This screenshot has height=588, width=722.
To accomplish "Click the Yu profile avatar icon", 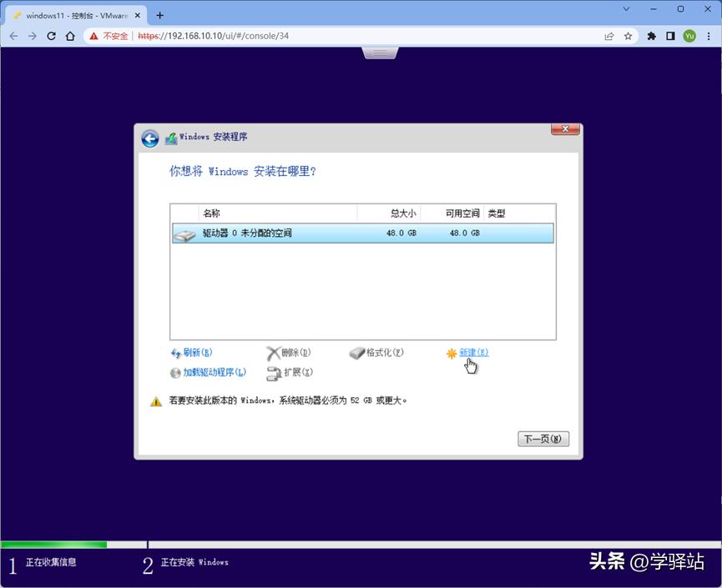I will [690, 36].
